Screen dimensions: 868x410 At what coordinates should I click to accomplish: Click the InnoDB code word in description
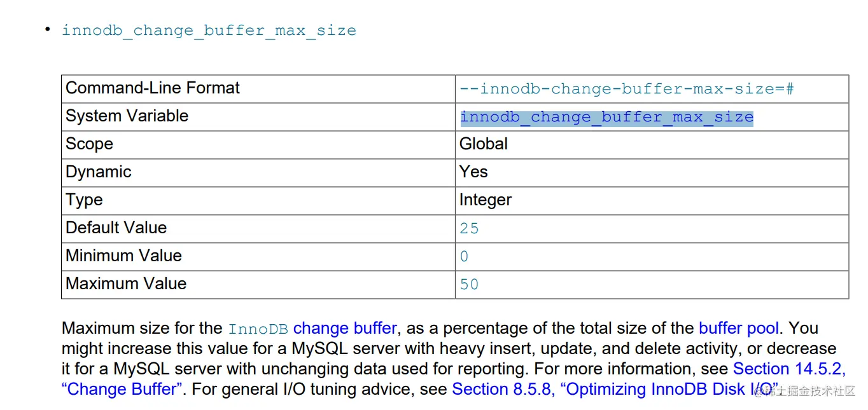(258, 329)
